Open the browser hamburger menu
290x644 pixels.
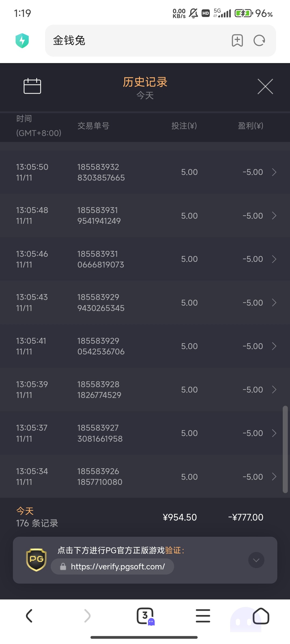tap(203, 616)
